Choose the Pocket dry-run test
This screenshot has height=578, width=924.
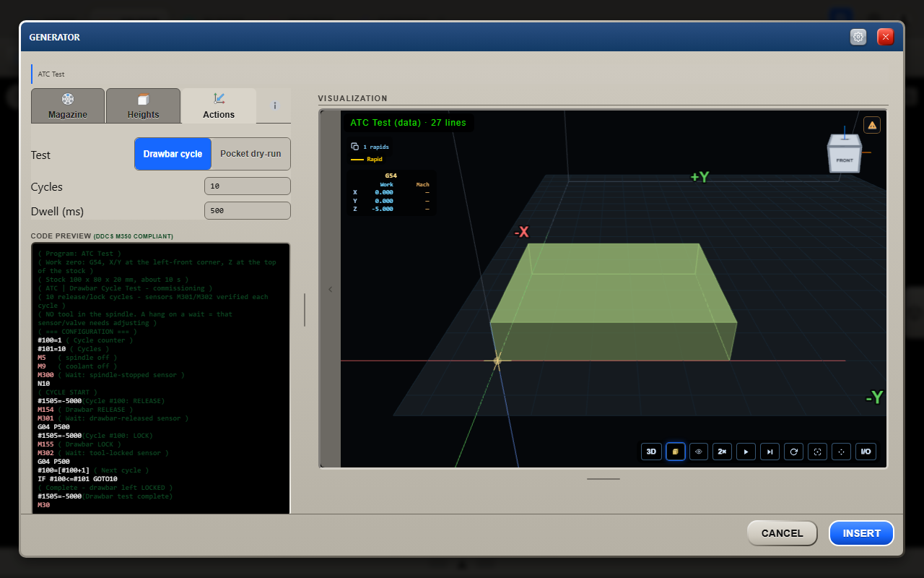250,154
